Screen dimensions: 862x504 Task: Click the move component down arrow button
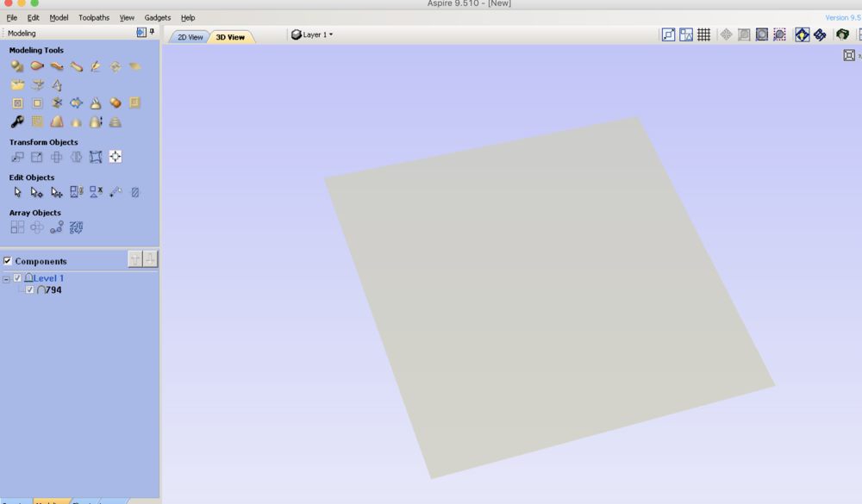click(151, 259)
